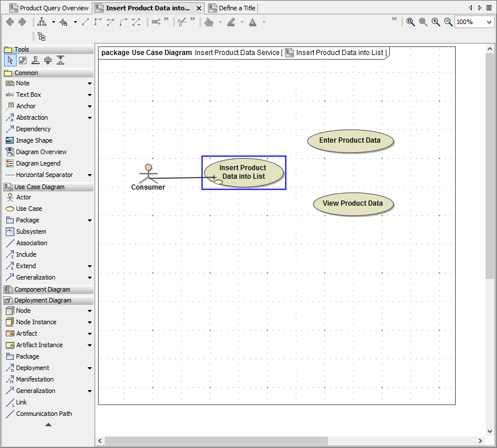497x448 pixels.
Task: Switch to Product Query Overview tab
Action: (49, 8)
